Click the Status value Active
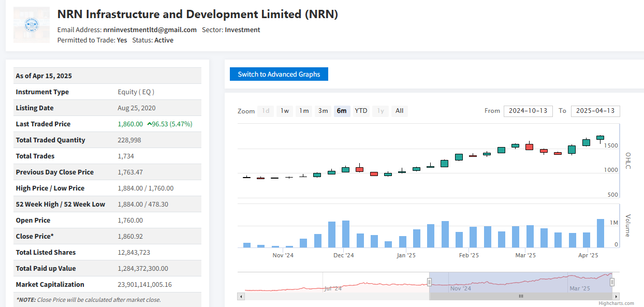 click(x=164, y=40)
